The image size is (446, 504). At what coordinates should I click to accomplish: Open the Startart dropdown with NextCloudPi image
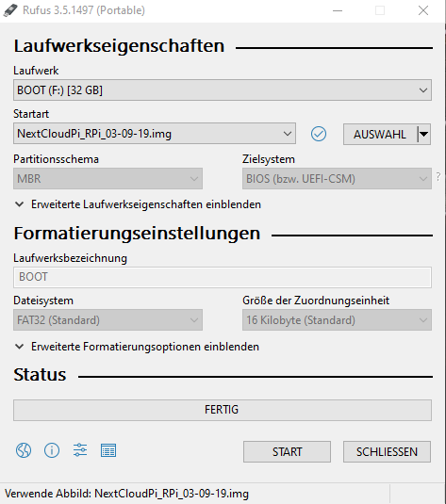click(x=155, y=134)
